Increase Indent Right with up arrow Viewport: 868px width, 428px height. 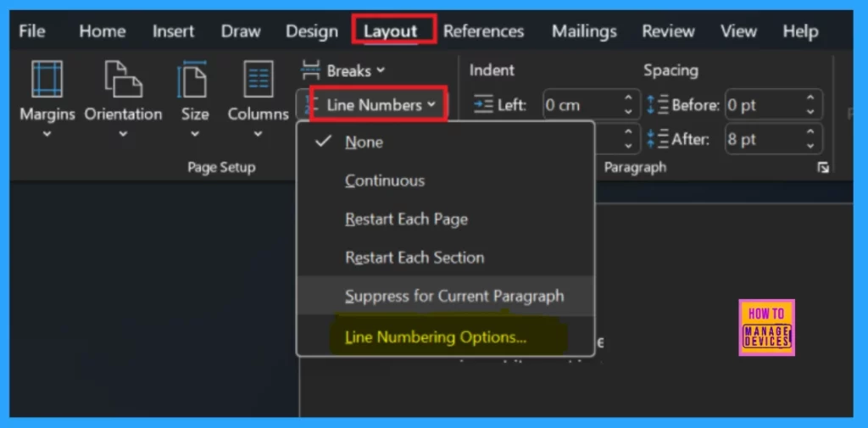[628, 132]
